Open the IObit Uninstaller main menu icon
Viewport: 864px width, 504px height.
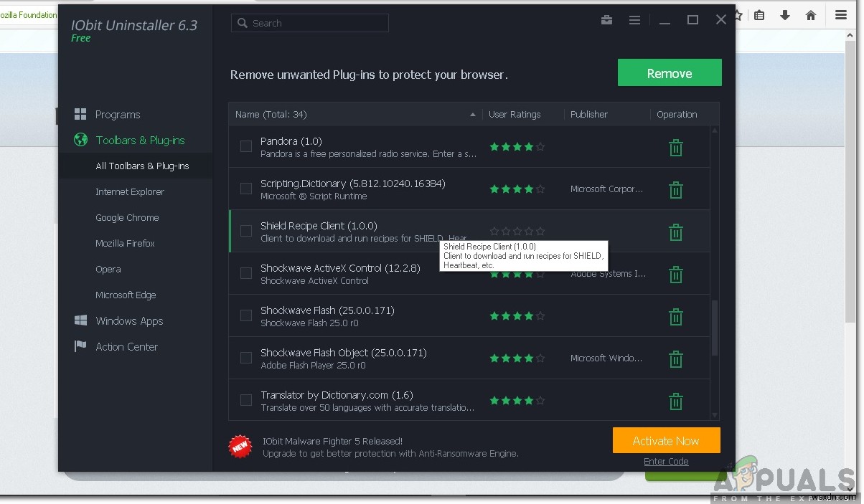tap(634, 20)
